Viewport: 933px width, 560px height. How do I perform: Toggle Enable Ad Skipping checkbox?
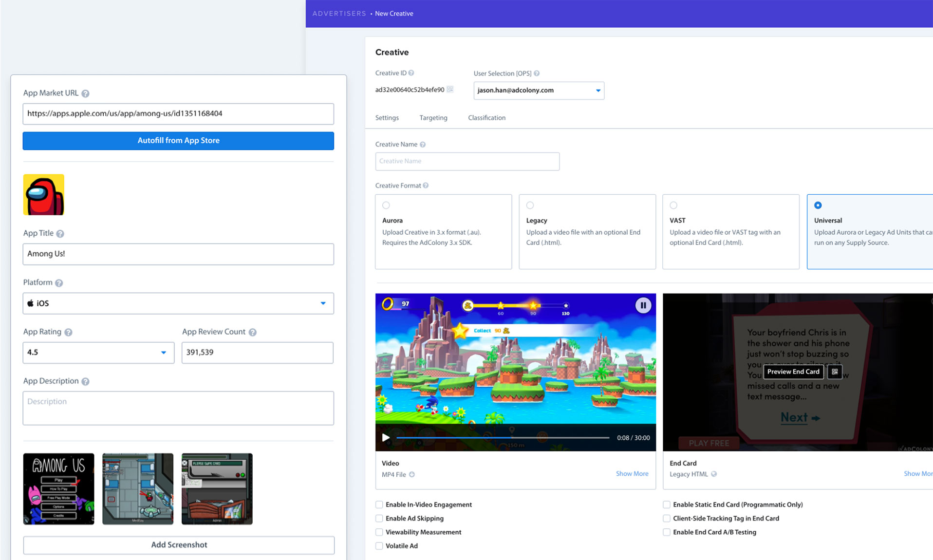click(x=379, y=518)
